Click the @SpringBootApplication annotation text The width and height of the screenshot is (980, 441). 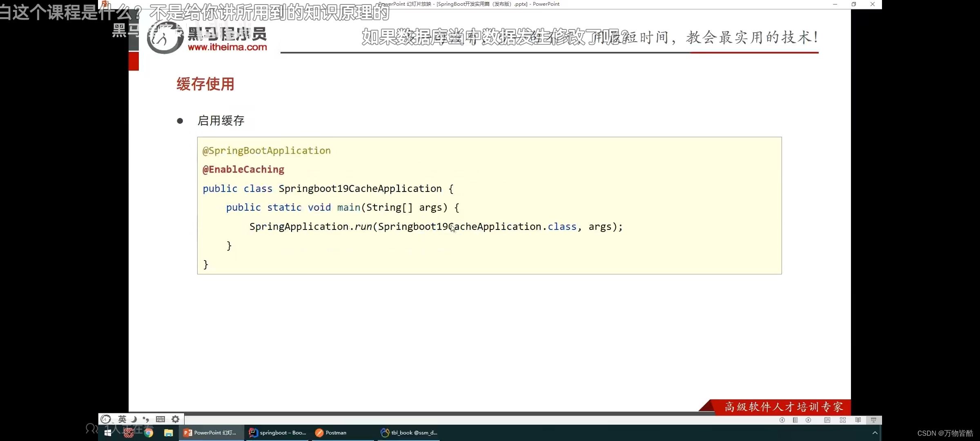coord(267,151)
